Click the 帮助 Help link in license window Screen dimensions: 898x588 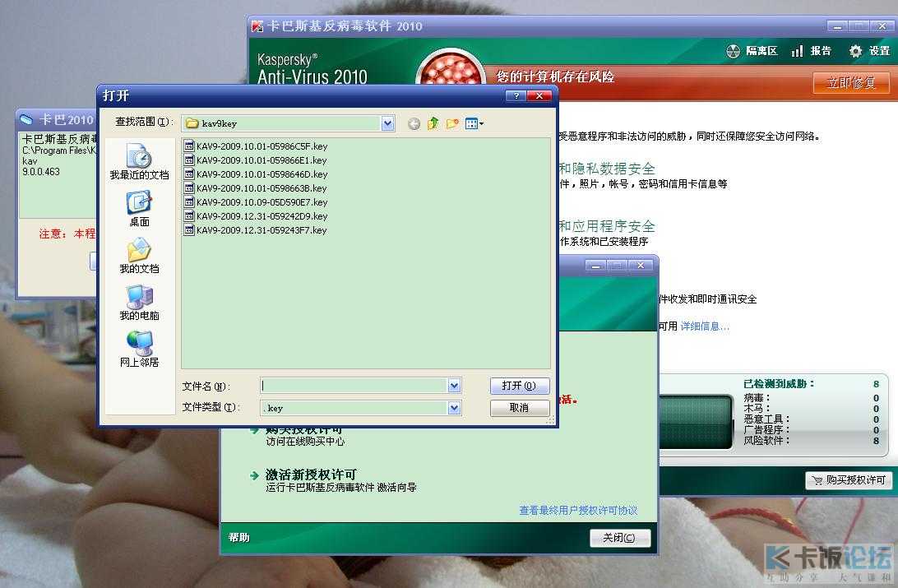[238, 537]
